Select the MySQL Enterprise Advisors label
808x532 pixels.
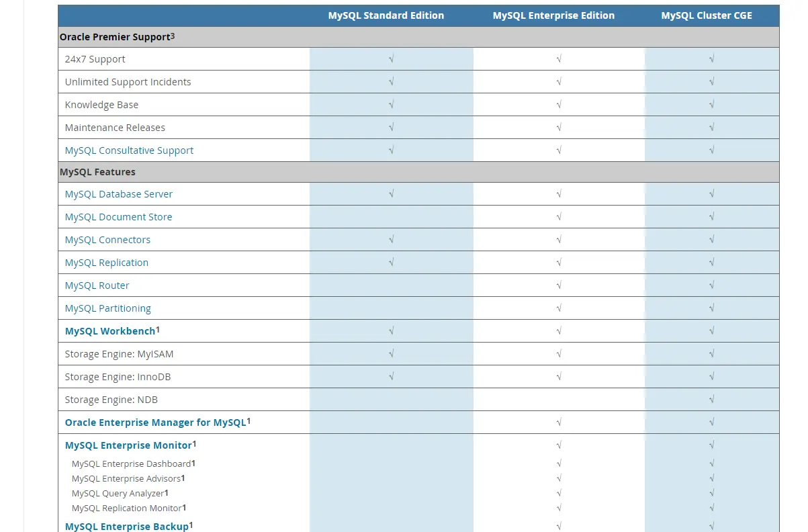click(126, 478)
